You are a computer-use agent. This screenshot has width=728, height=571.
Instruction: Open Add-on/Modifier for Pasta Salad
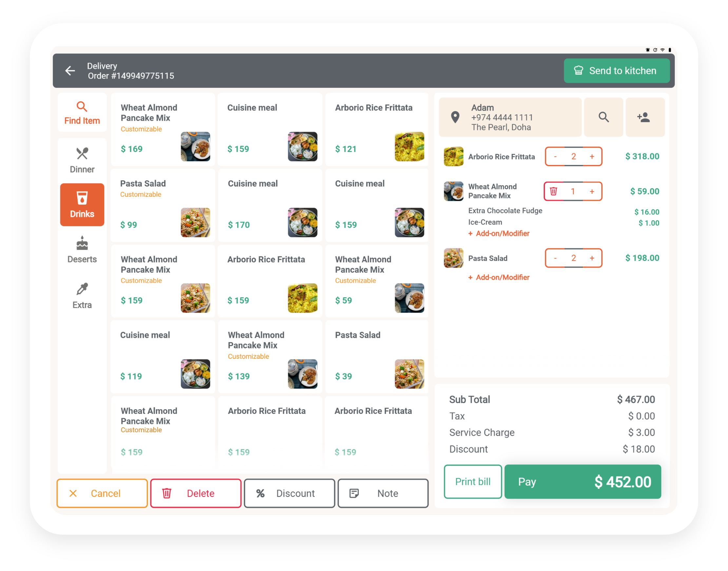499,277
